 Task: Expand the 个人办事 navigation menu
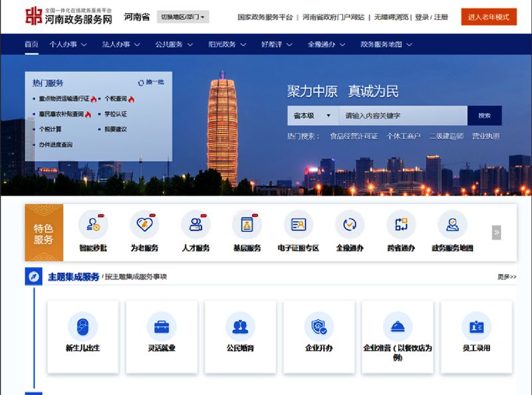pyautogui.click(x=67, y=45)
